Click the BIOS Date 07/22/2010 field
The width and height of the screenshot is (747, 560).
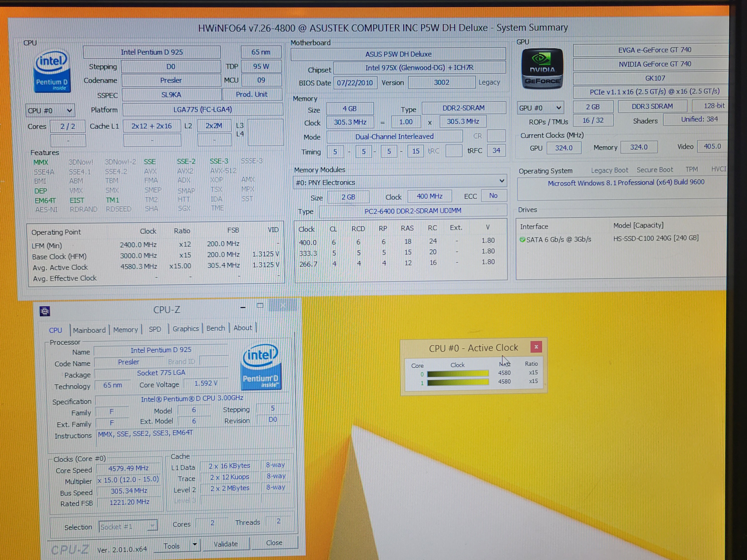click(x=355, y=83)
